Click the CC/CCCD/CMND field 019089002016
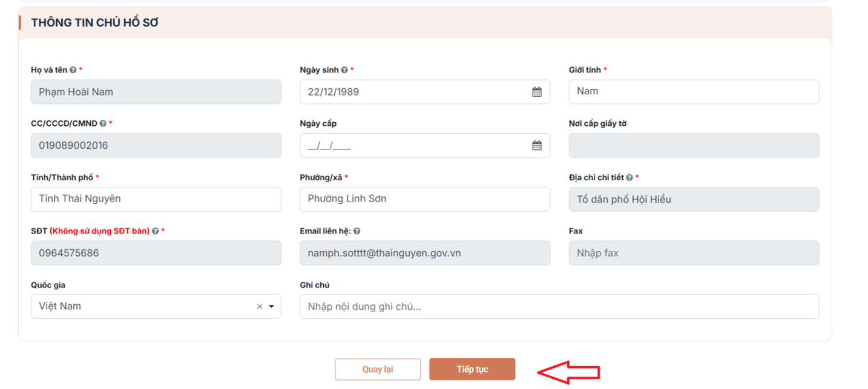 coord(156,146)
